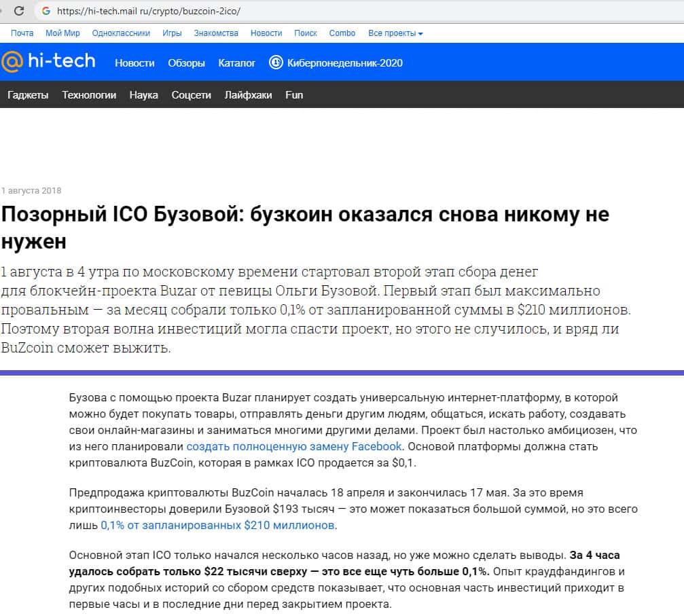Open the Мой Мир link
Image resolution: width=684 pixels, height=616 pixels.
62,33
